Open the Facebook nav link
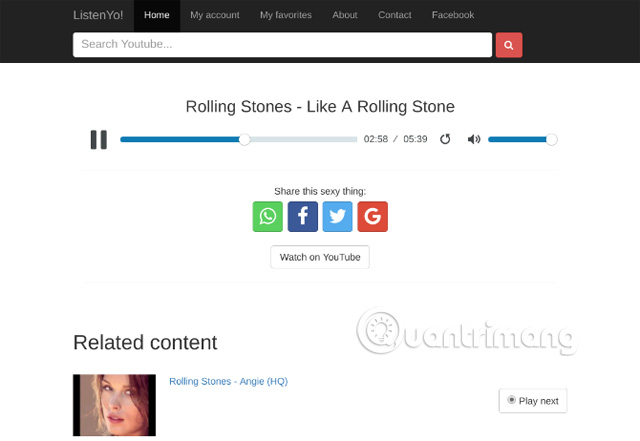The image size is (640, 441). click(x=453, y=15)
